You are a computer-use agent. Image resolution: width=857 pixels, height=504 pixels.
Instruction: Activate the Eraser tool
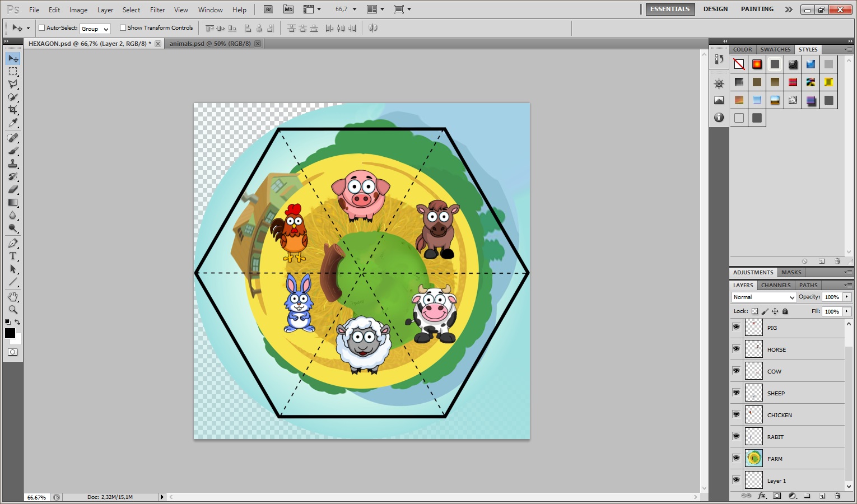(x=13, y=189)
